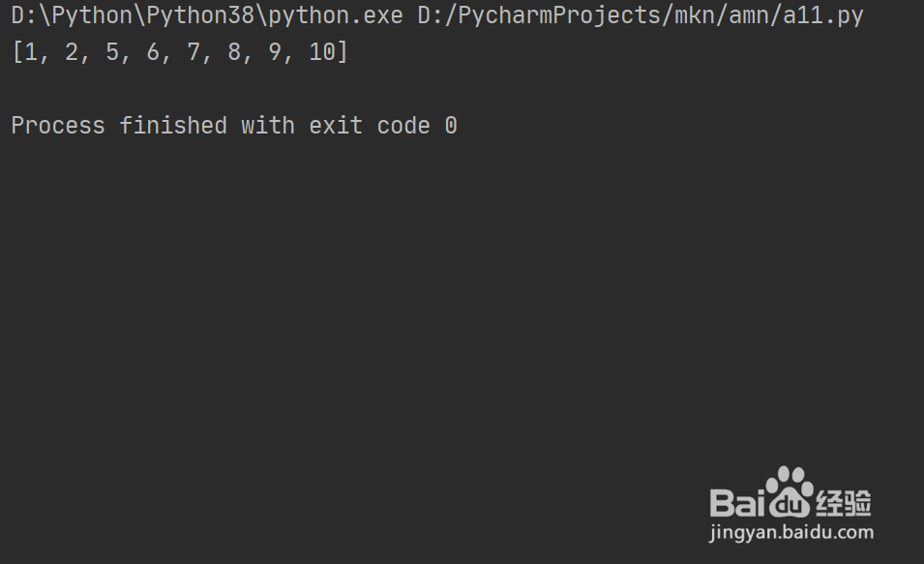Click the number 6 in the printed list
Viewport: 924px width, 564px height.
coord(153,52)
